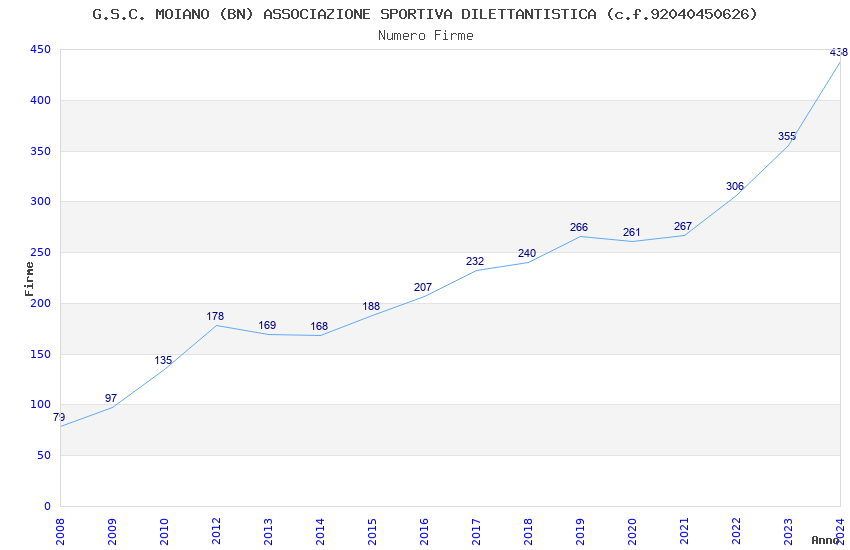Image resolution: width=850 pixels, height=550 pixels.
Task: Click the y-axis value 250
Action: (x=41, y=253)
